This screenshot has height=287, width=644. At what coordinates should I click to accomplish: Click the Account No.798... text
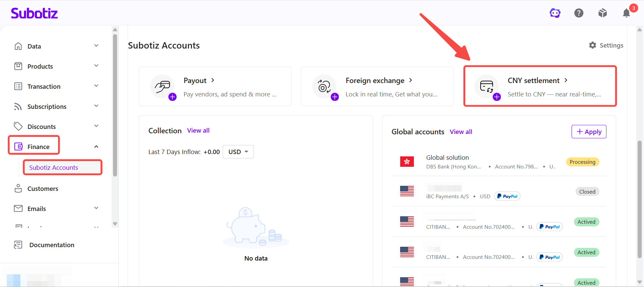(516, 166)
